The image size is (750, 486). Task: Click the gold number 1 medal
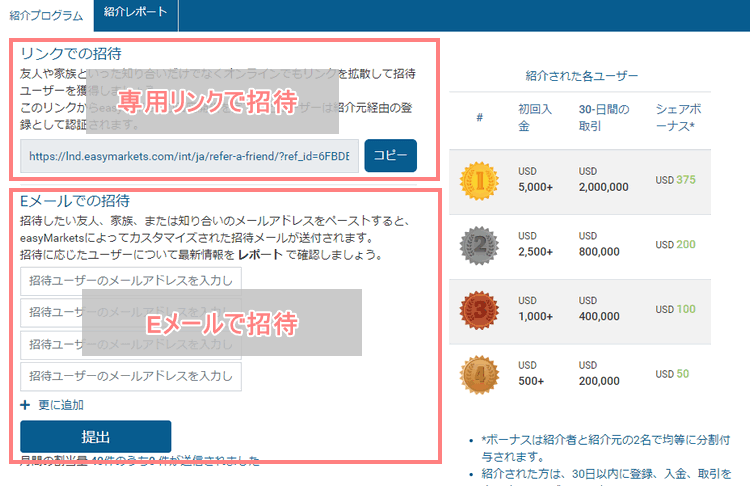pyautogui.click(x=479, y=181)
